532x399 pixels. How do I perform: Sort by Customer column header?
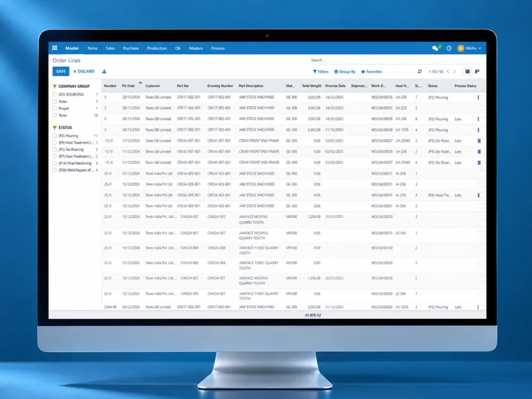[x=153, y=86]
